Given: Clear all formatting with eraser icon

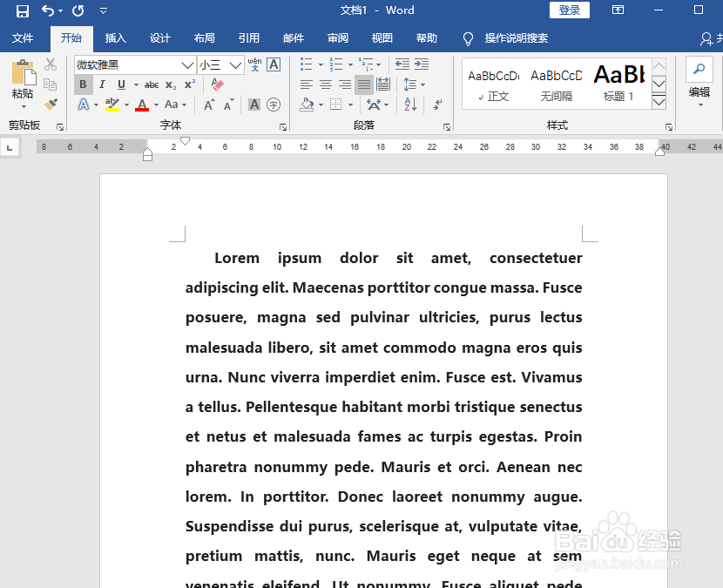Looking at the screenshot, I should [217, 84].
